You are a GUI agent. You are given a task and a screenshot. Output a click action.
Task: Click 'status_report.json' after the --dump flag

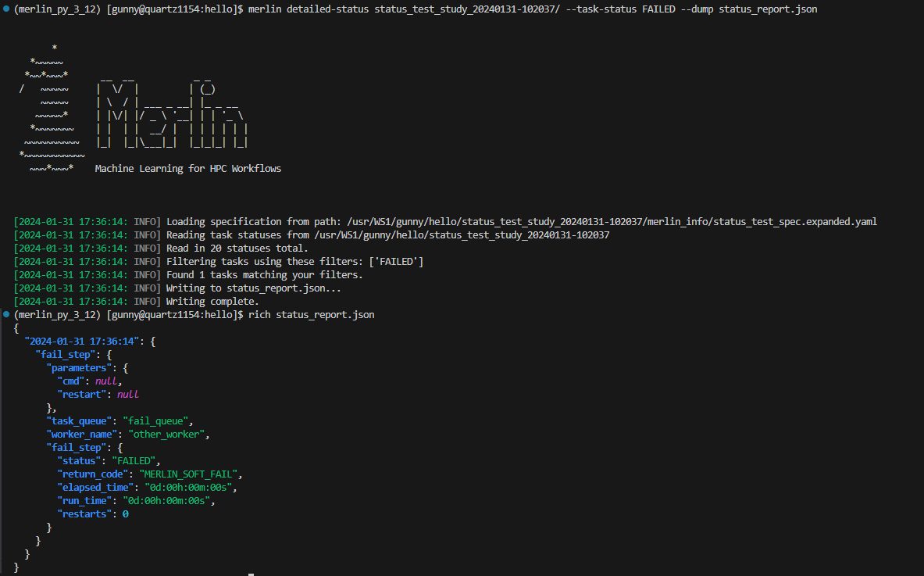[768, 9]
